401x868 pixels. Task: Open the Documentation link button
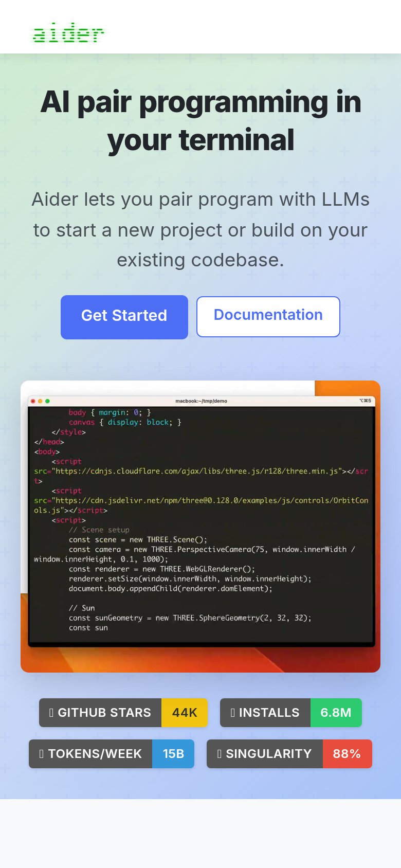268,317
